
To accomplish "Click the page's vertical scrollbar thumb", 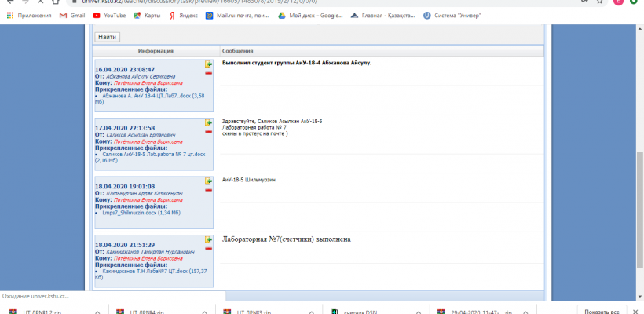I will point(640,210).
